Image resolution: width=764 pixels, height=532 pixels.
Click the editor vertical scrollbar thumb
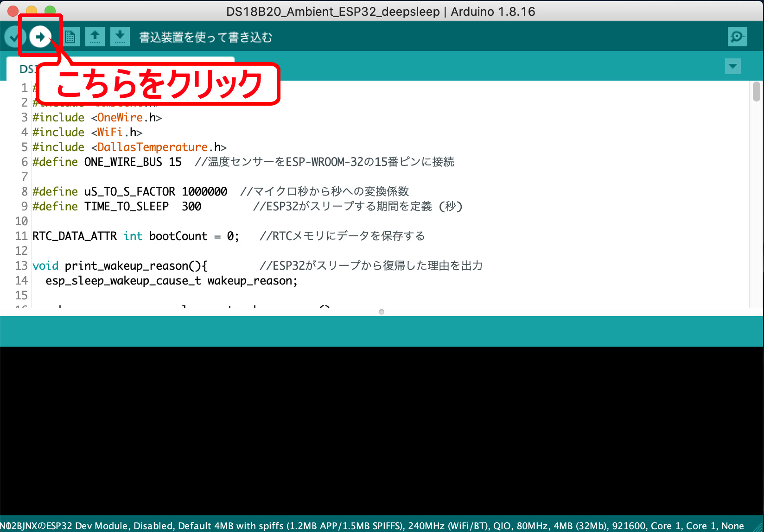click(x=756, y=91)
